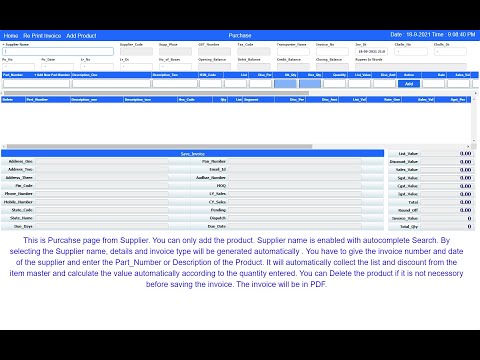
Task: Click the Quantity entry box
Action: tap(334, 83)
